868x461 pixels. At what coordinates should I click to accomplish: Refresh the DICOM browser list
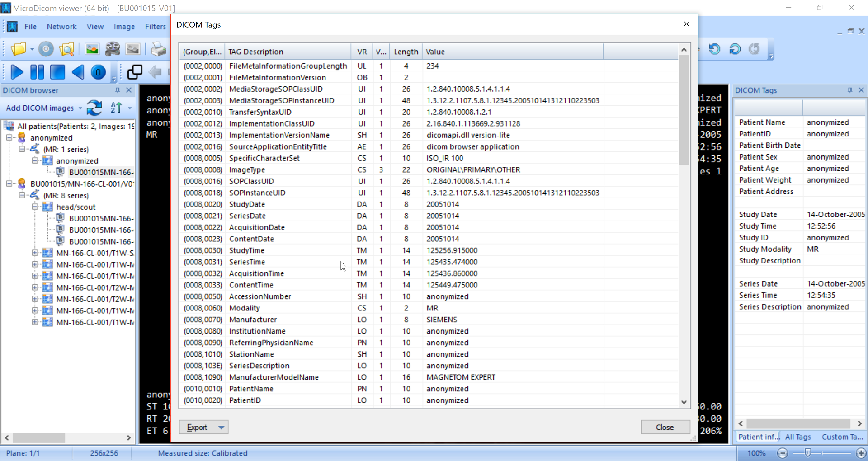94,108
